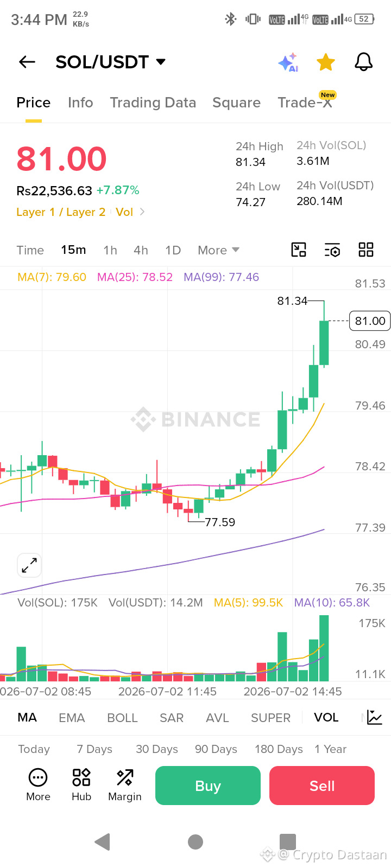The image size is (391, 868).
Task: Switch to the Info tab
Action: click(x=80, y=103)
